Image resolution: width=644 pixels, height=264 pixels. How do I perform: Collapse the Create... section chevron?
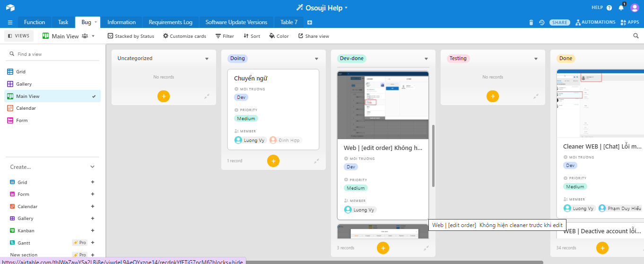(93, 167)
